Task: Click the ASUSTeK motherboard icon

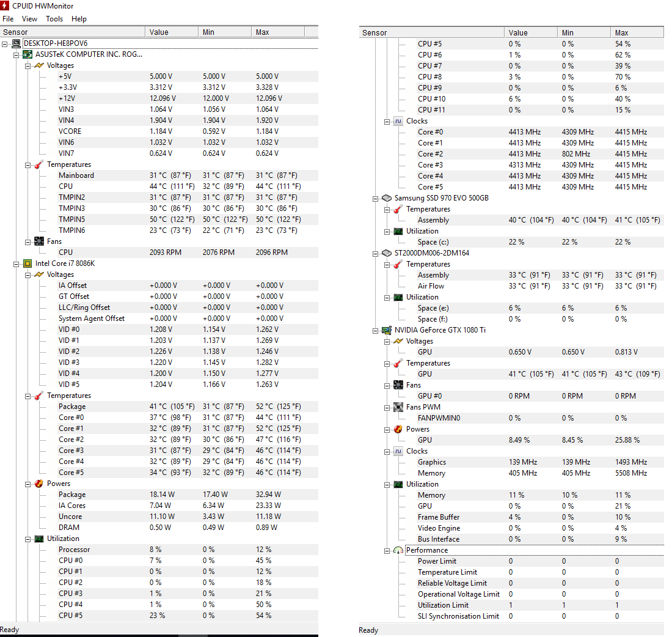Action: 28,54
